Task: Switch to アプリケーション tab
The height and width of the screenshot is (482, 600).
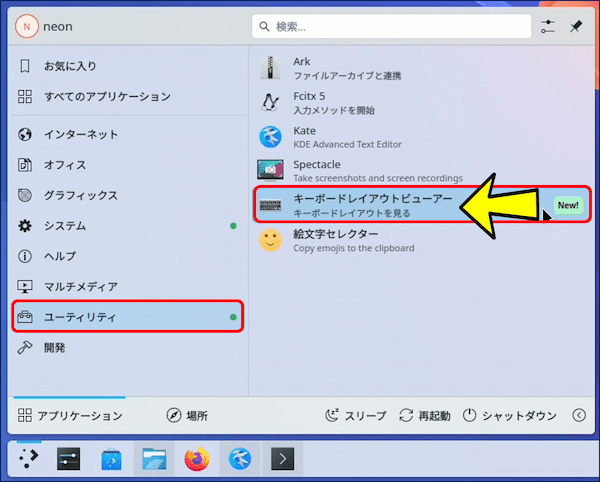Action: tap(70, 415)
